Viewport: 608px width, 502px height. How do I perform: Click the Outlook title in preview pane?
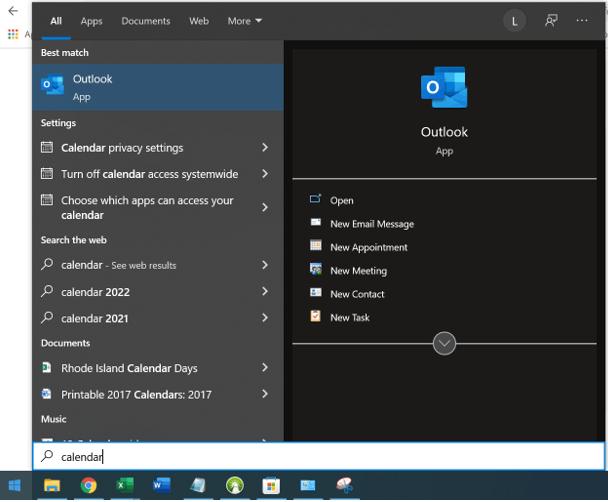(444, 132)
